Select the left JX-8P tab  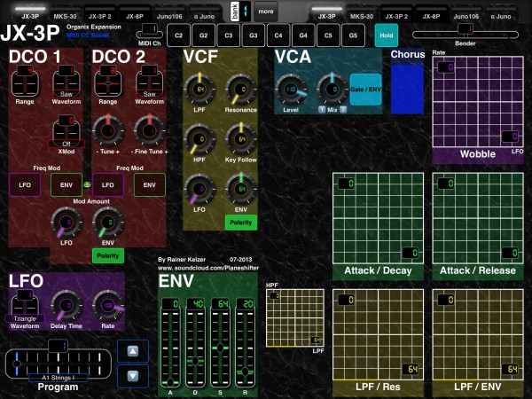tap(135, 13)
